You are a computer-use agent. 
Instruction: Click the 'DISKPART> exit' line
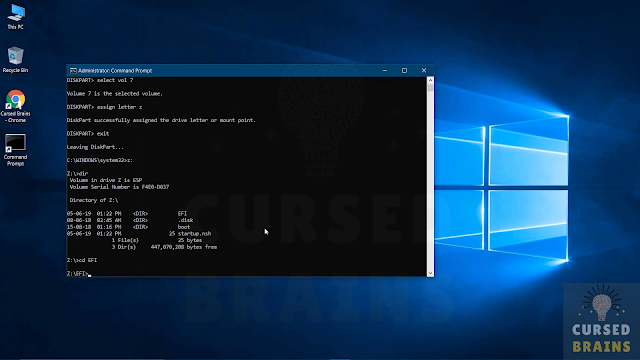pyautogui.click(x=88, y=133)
